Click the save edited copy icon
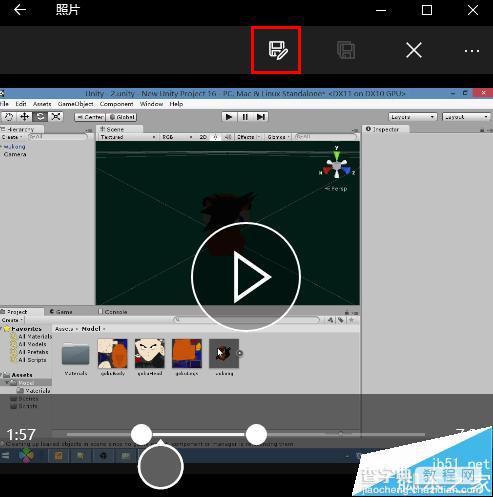 coord(278,50)
